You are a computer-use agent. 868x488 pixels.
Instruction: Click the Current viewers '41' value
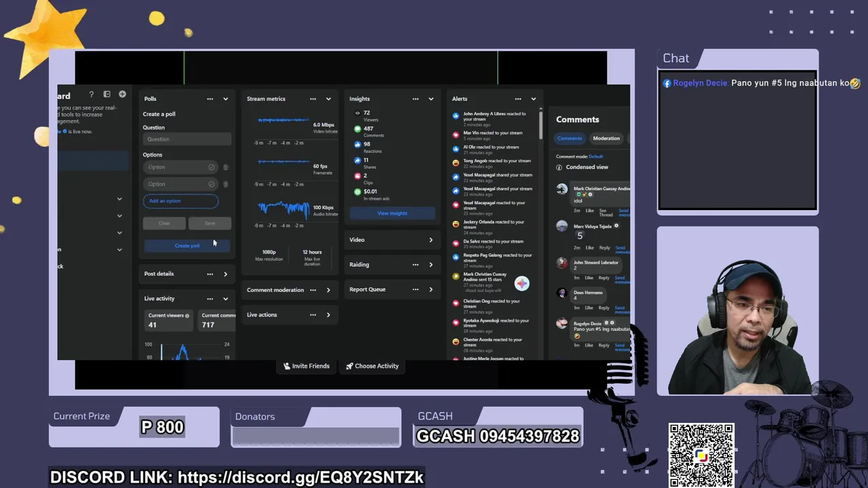coord(153,325)
